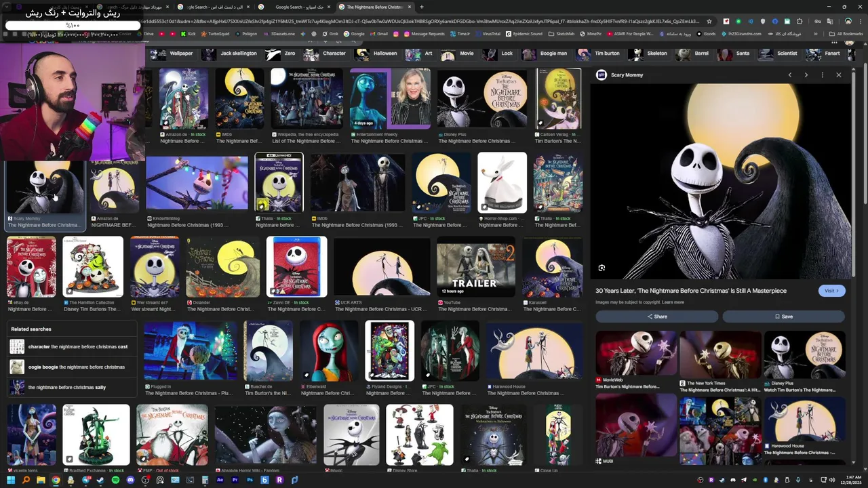Select the Art filter chip
The height and width of the screenshot is (488, 868).
point(420,54)
